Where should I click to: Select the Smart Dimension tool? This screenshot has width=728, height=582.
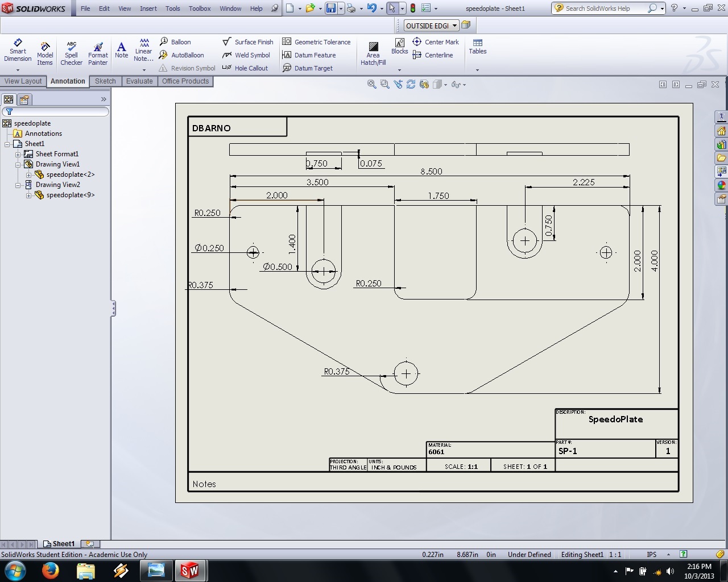[x=18, y=50]
